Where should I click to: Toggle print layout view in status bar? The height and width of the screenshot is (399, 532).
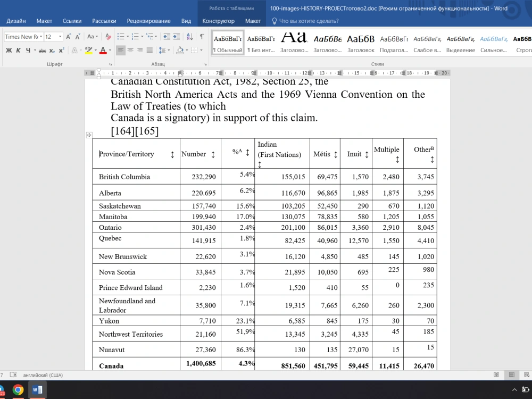[512, 375]
